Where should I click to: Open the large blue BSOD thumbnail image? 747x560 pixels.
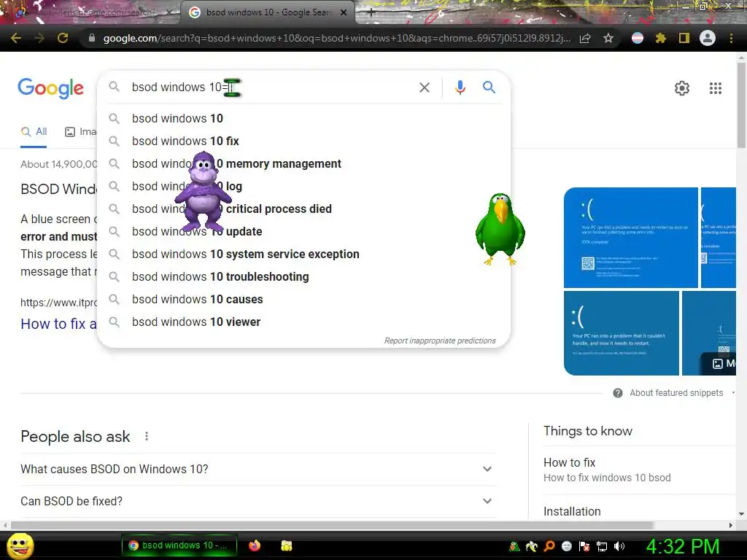631,238
